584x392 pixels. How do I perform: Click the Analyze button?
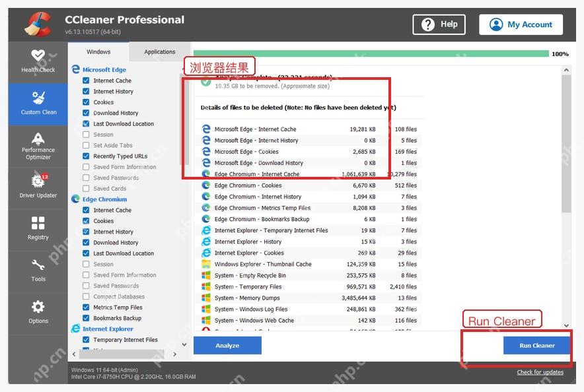coord(227,346)
